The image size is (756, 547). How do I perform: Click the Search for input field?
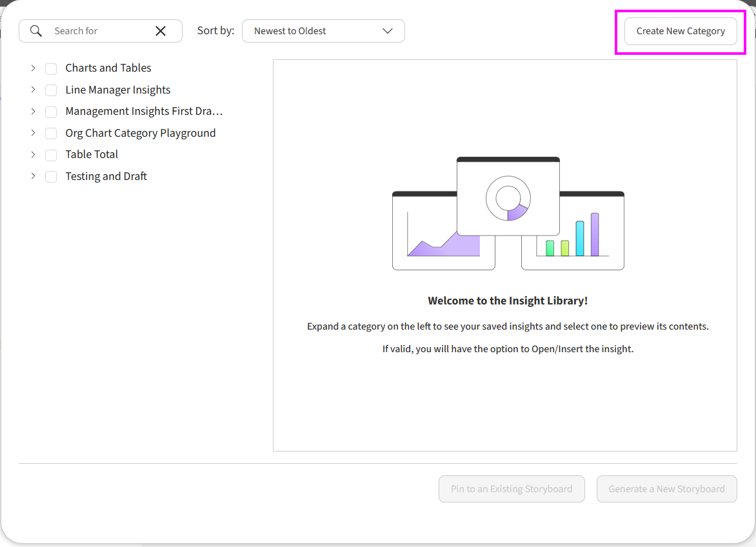click(100, 31)
